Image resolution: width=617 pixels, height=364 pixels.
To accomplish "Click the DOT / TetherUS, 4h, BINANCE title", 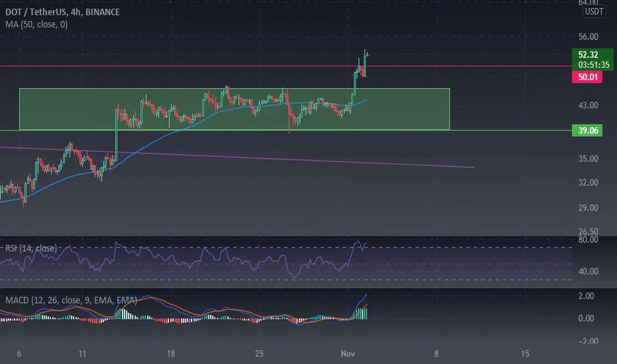I will tap(62, 12).
